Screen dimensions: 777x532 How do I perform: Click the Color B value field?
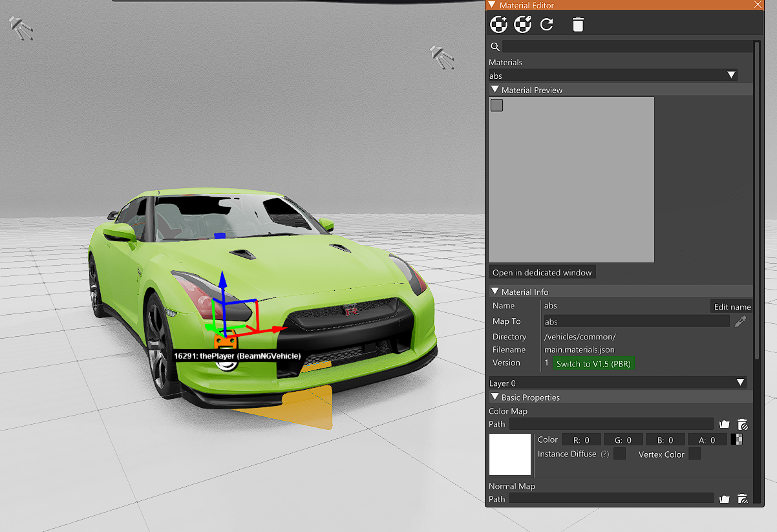(x=665, y=440)
